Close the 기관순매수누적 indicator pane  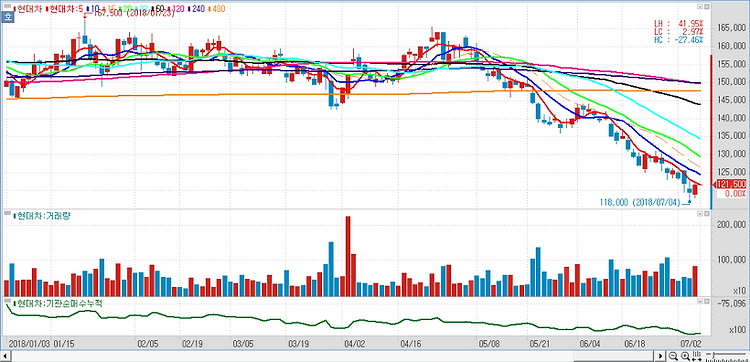click(x=706, y=302)
